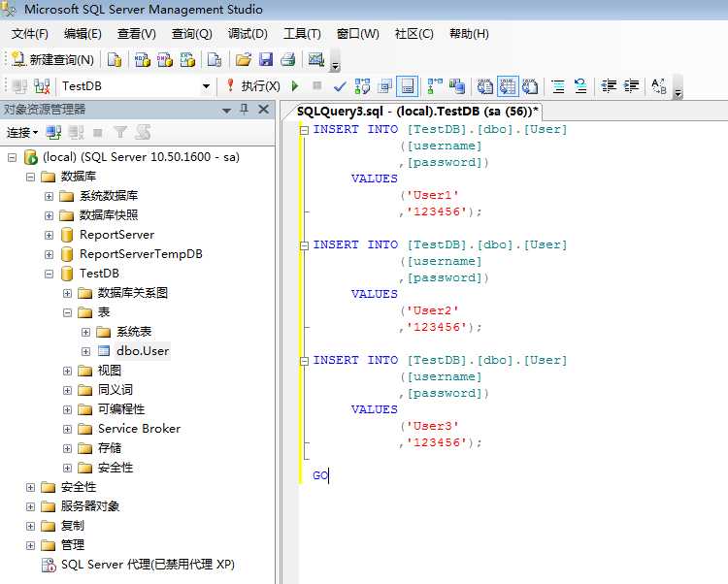The height and width of the screenshot is (584, 728).
Task: Select the SQLQuery3.sql tab
Action: click(417, 112)
